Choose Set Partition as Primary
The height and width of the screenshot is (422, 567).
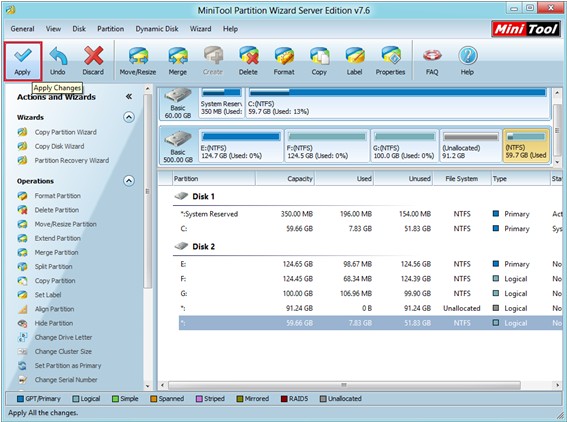(68, 365)
